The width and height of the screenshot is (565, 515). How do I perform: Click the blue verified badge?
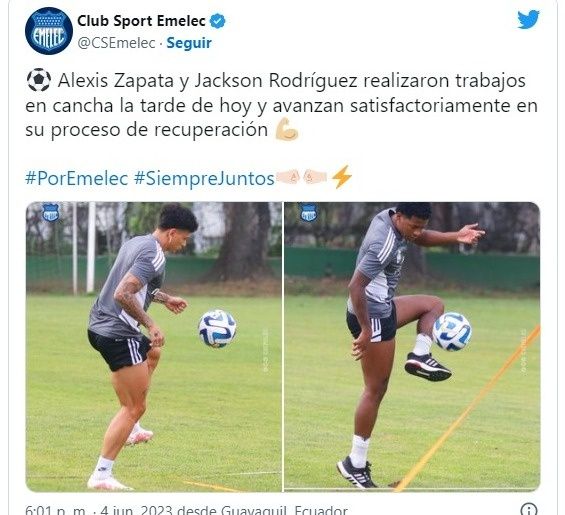tap(217, 21)
